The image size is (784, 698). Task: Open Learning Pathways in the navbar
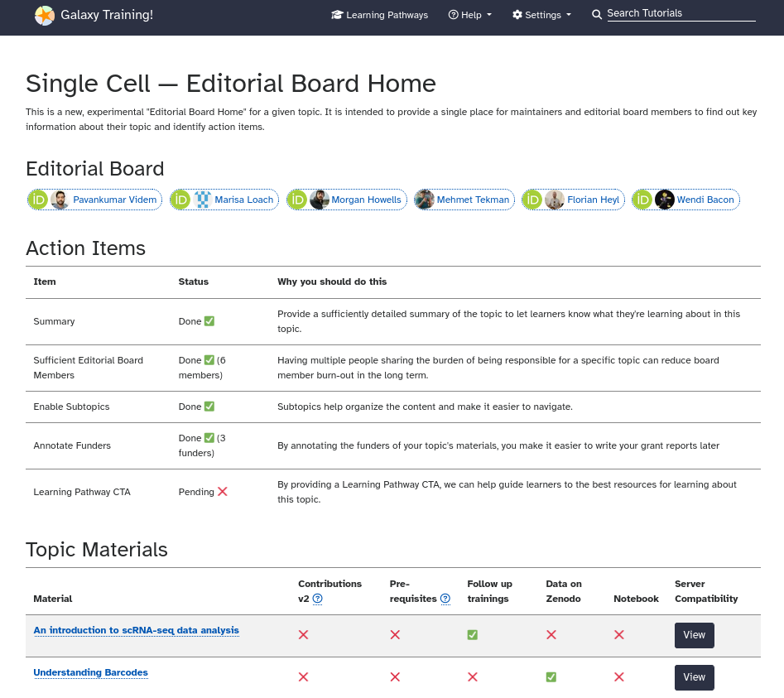click(379, 15)
